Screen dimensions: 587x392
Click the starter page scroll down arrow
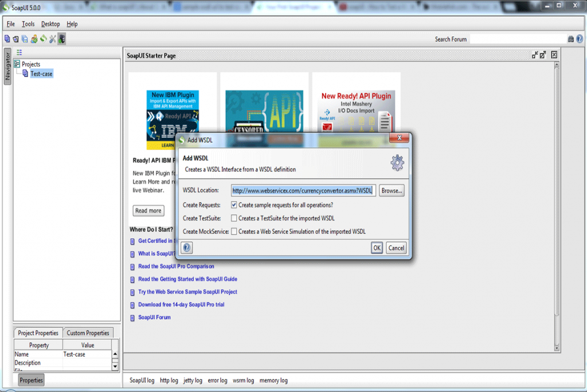(557, 348)
